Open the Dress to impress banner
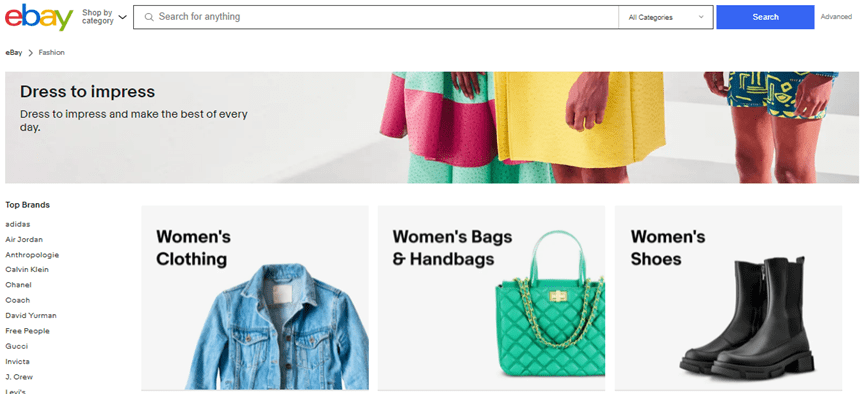The width and height of the screenshot is (865, 394). pyautogui.click(x=432, y=127)
